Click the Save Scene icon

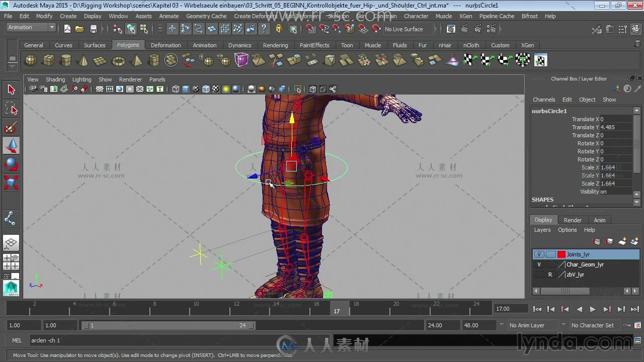click(x=93, y=29)
